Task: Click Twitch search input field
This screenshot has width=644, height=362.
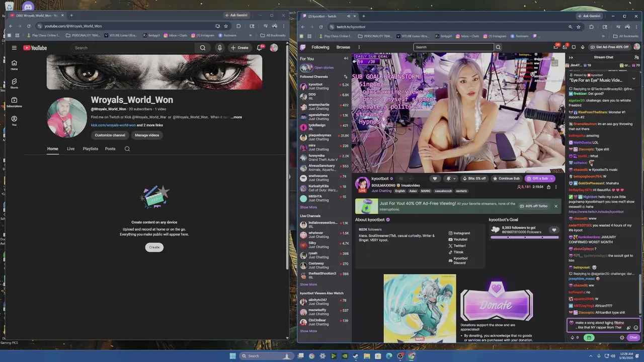Action: click(453, 47)
